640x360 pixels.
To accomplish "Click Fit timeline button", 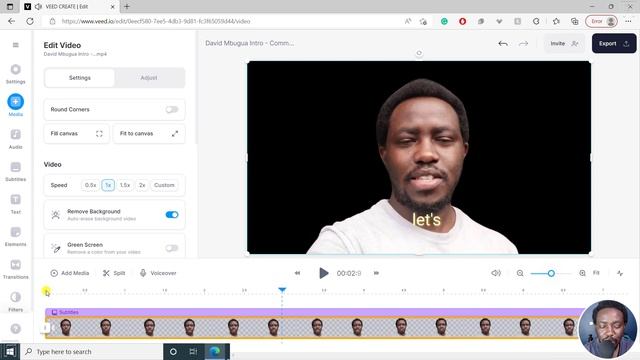I will click(x=596, y=273).
